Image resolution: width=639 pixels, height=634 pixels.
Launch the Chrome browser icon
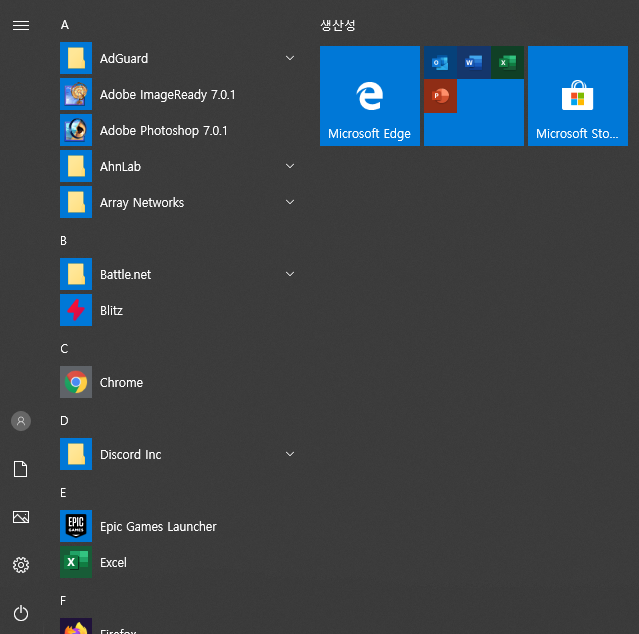[76, 382]
